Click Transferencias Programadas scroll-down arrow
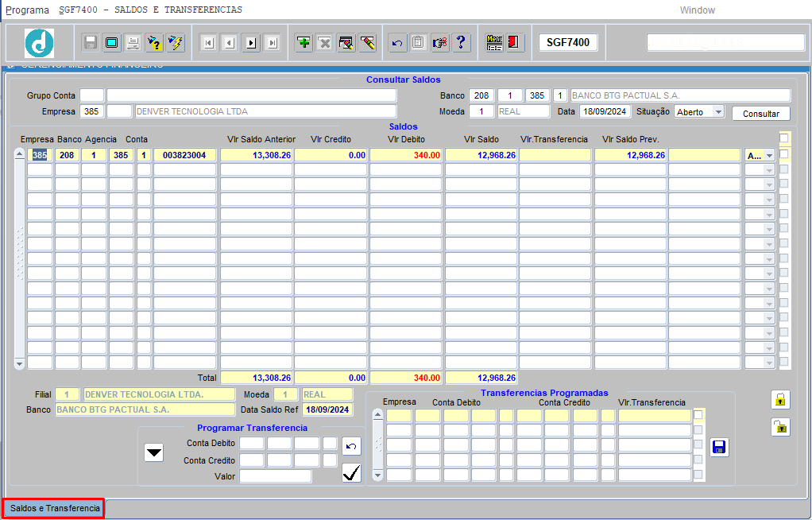The image size is (812, 520). [377, 475]
